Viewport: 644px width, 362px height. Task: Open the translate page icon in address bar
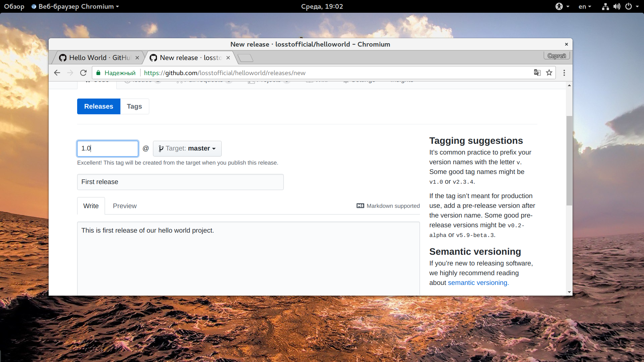tap(537, 73)
